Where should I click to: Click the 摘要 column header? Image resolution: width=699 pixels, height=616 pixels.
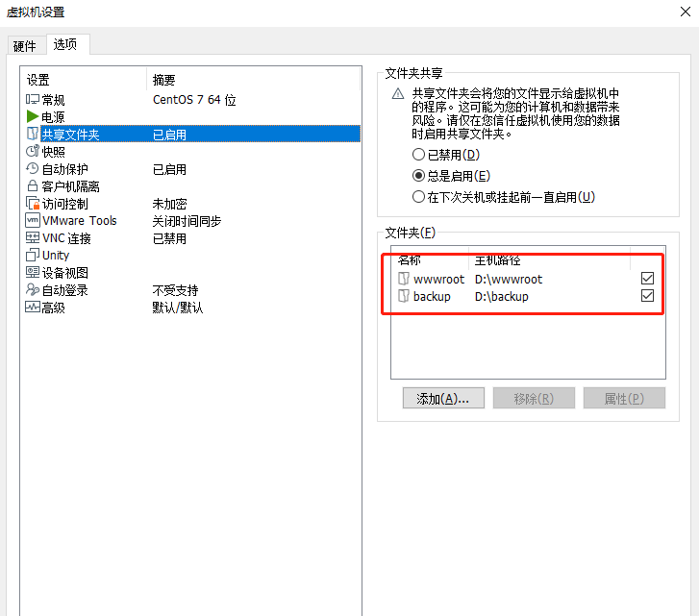tap(253, 80)
